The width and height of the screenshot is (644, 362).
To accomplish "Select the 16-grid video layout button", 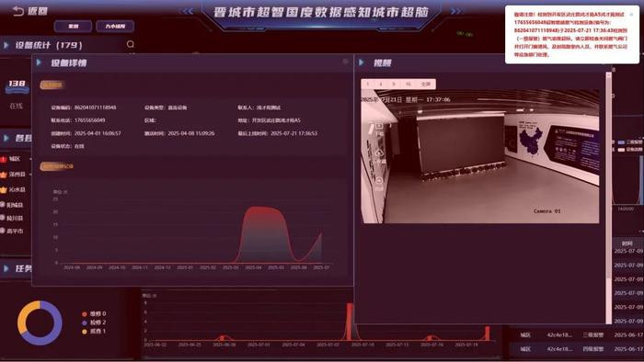I will (x=408, y=84).
